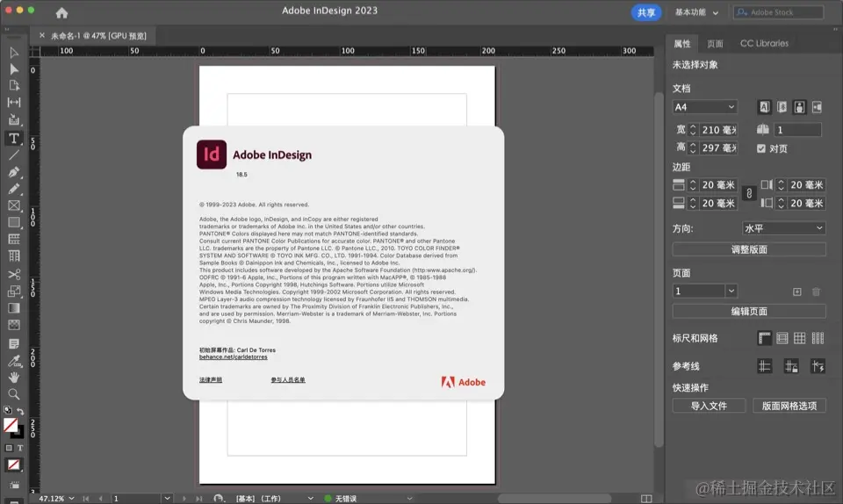The image size is (843, 504).
Task: Toggle baseline grid icon in 标尺和网格
Action: point(782,338)
